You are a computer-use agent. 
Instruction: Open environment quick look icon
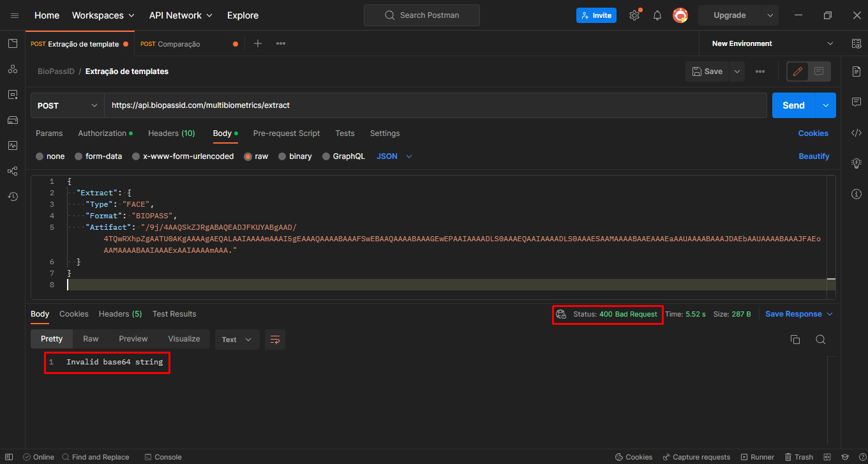(x=857, y=43)
